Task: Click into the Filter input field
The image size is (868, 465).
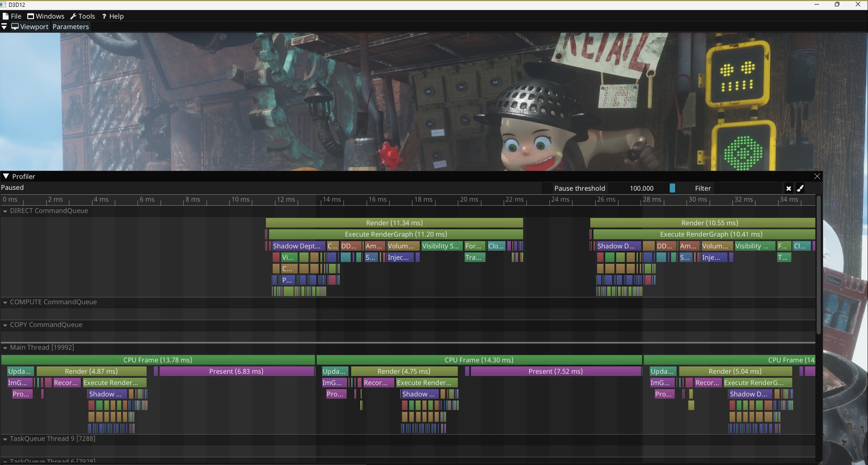Action: pyautogui.click(x=749, y=188)
